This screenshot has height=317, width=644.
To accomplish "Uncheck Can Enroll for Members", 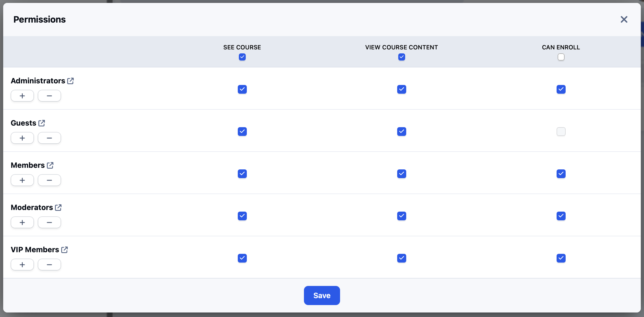I will tap(561, 174).
